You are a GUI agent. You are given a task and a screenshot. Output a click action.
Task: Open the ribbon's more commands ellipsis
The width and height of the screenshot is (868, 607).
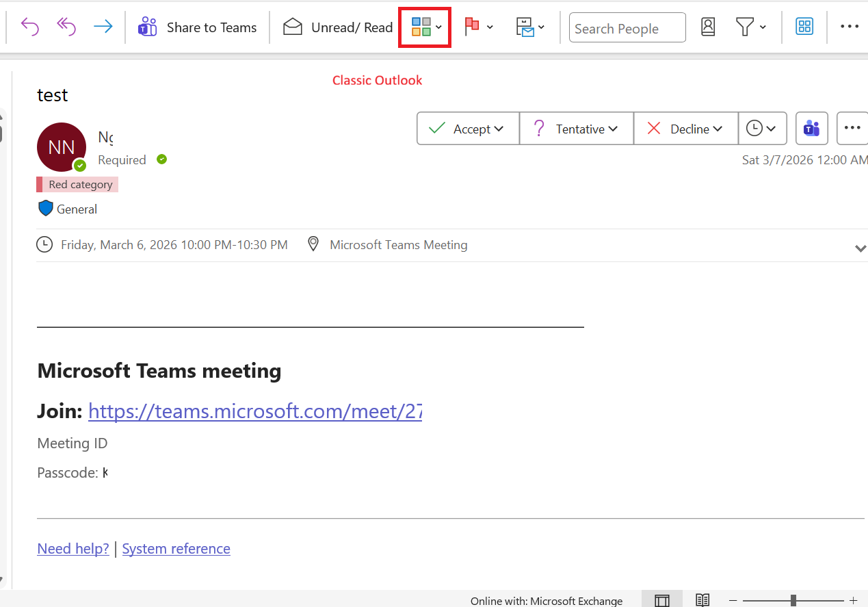point(850,27)
